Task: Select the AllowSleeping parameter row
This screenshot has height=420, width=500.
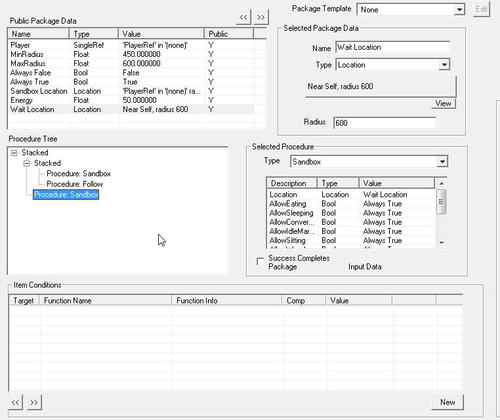Action: point(351,213)
